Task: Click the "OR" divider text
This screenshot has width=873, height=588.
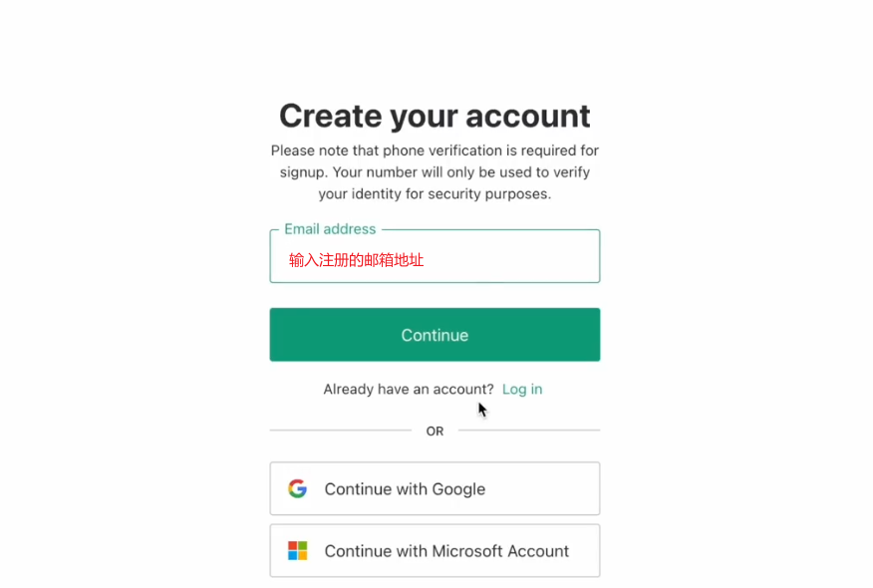Action: coord(435,432)
